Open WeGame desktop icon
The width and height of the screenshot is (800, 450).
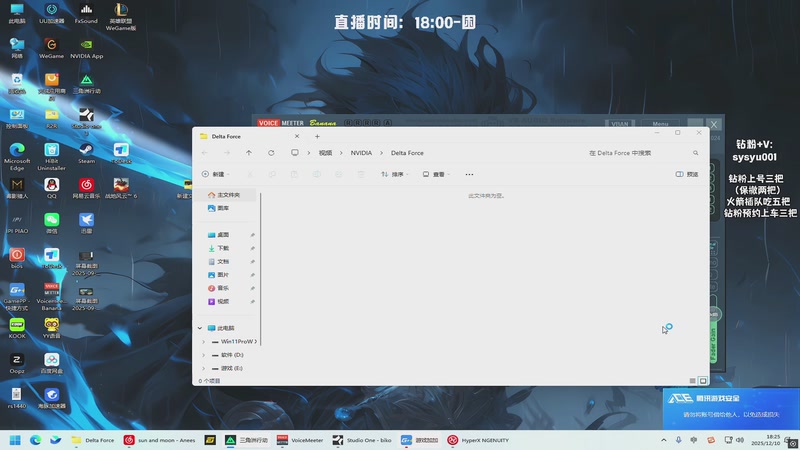pyautogui.click(x=52, y=48)
